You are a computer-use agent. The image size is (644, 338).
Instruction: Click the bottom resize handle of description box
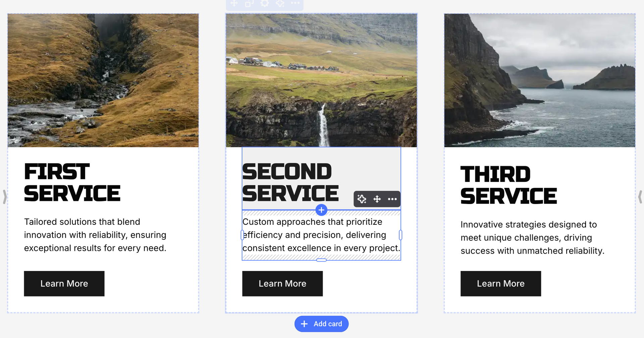pos(321,260)
